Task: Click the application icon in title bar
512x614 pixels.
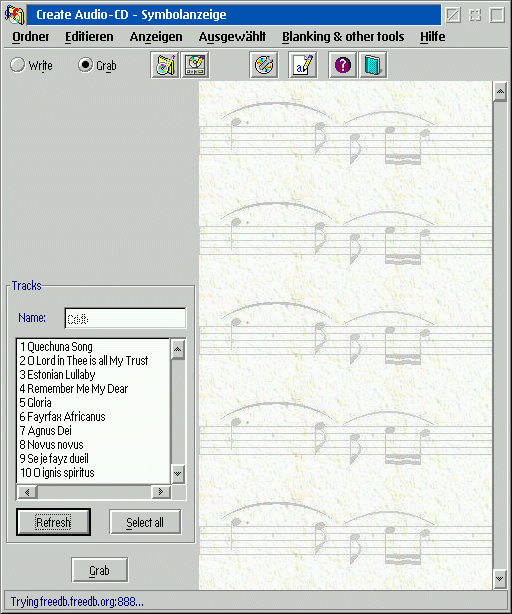Action: (14, 14)
